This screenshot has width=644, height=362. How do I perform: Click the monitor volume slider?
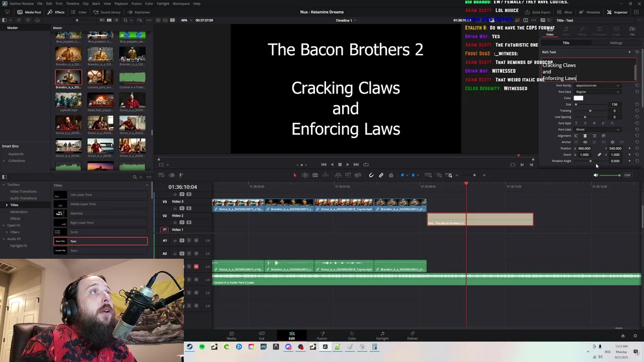[x=610, y=175]
